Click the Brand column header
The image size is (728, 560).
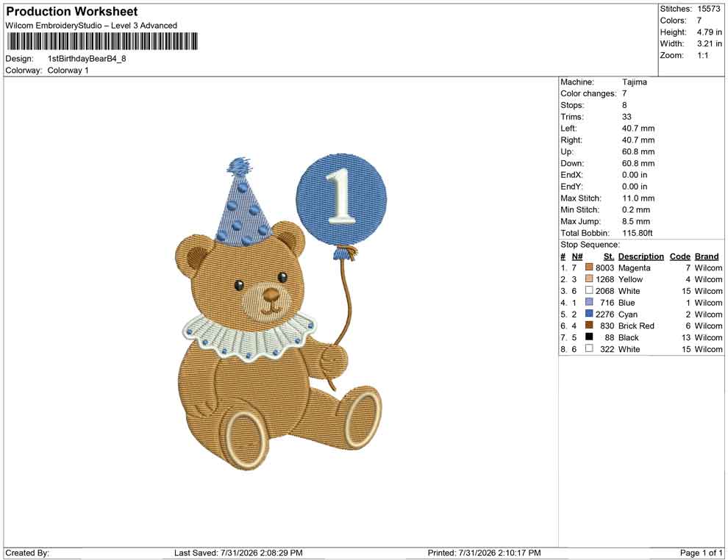tap(707, 256)
